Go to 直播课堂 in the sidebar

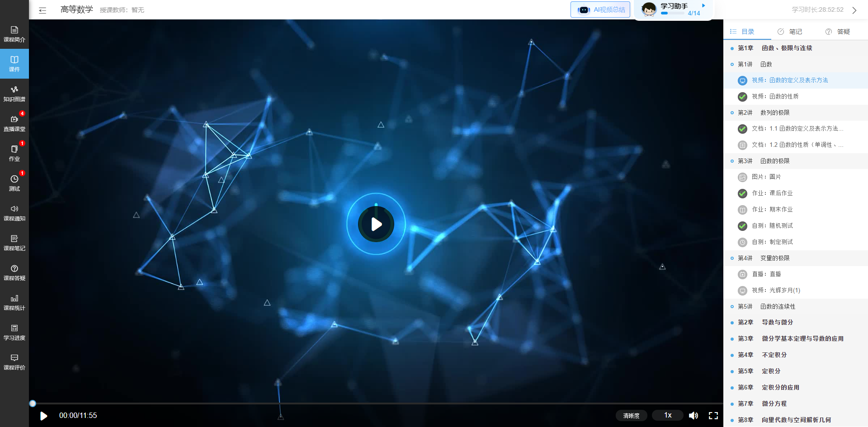pyautogui.click(x=14, y=124)
